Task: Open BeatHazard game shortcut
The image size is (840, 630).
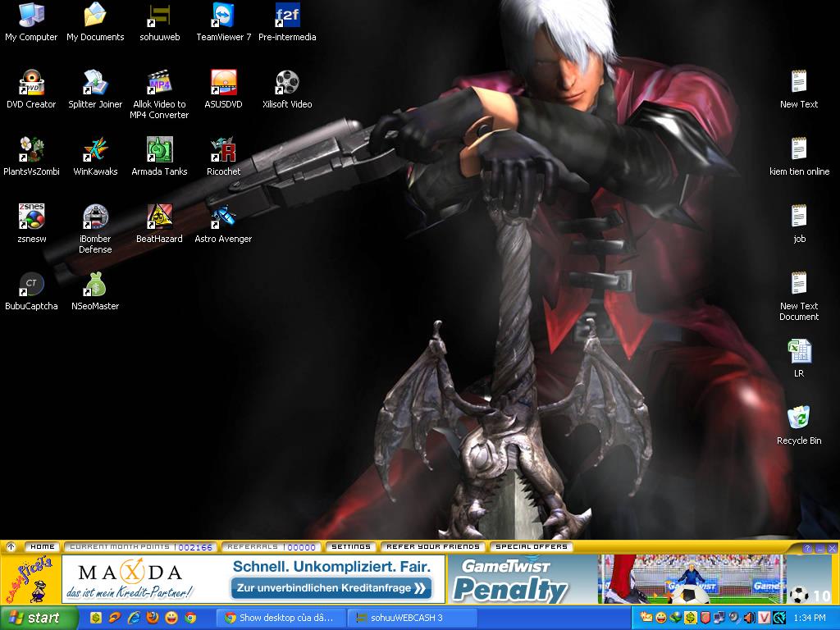Action: pyautogui.click(x=159, y=223)
